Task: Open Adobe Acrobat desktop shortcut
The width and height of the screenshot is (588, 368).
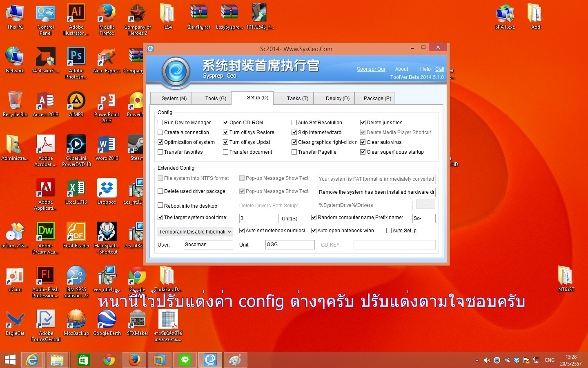Action: 45,150
